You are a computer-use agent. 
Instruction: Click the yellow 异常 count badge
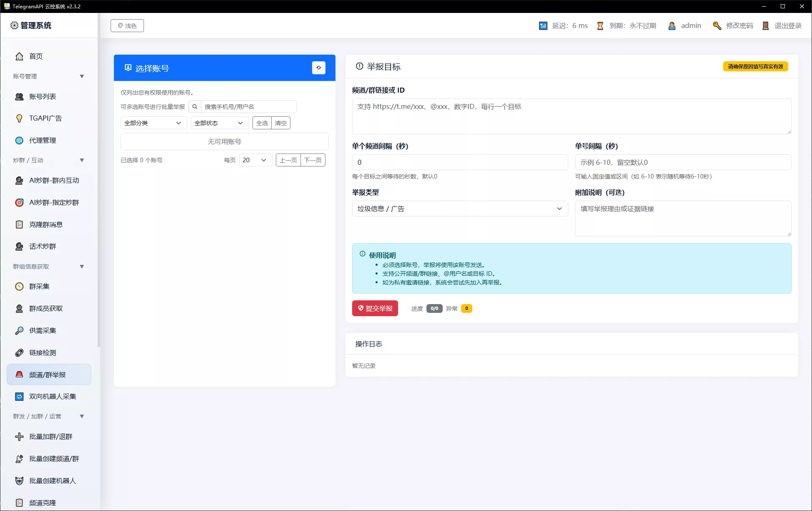tap(467, 309)
